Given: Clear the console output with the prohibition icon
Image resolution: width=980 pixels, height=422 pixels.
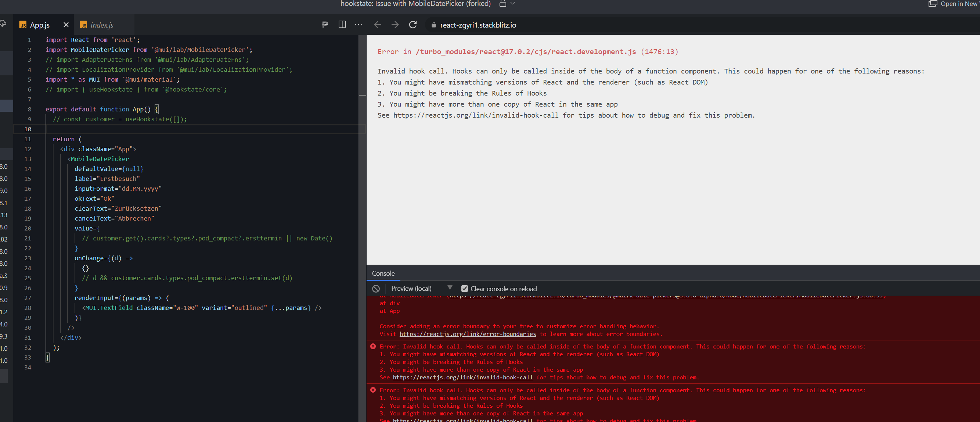Looking at the screenshot, I should coord(376,288).
